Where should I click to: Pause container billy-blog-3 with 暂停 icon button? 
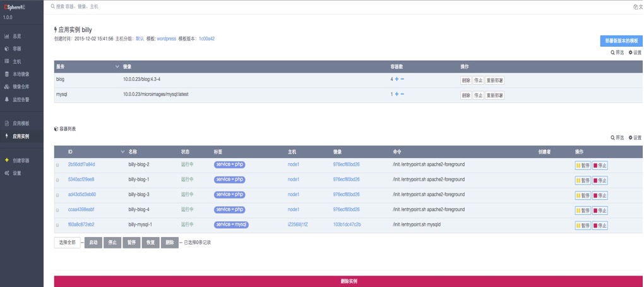tap(583, 195)
